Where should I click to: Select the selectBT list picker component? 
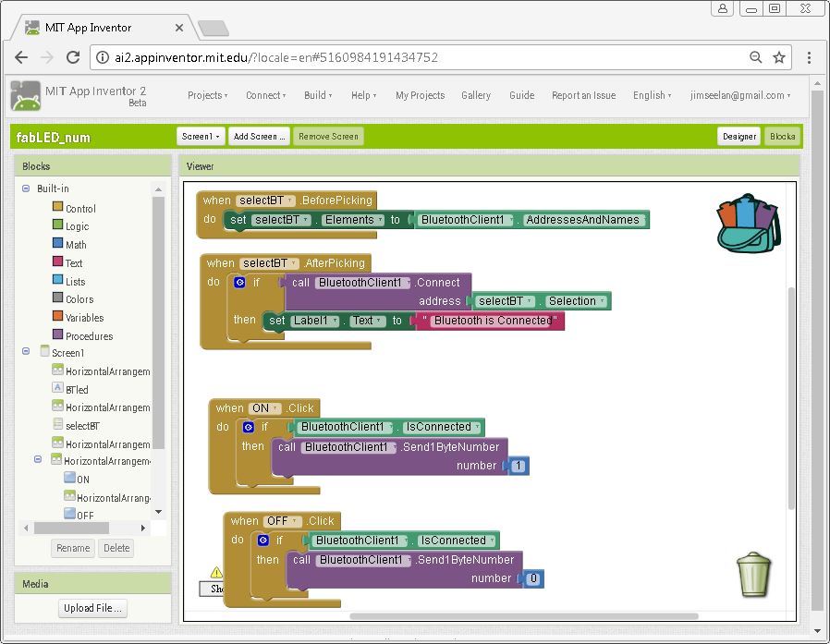pyautogui.click(x=76, y=425)
